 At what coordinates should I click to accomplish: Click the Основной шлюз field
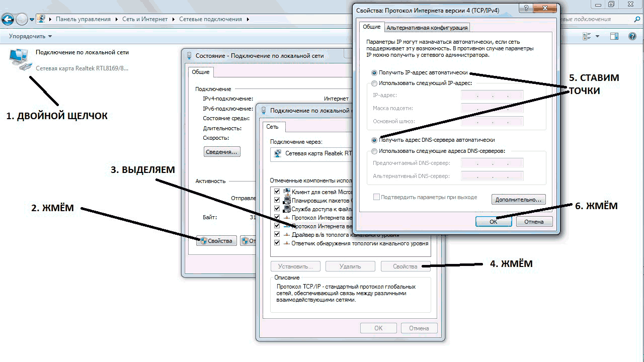coord(492,121)
